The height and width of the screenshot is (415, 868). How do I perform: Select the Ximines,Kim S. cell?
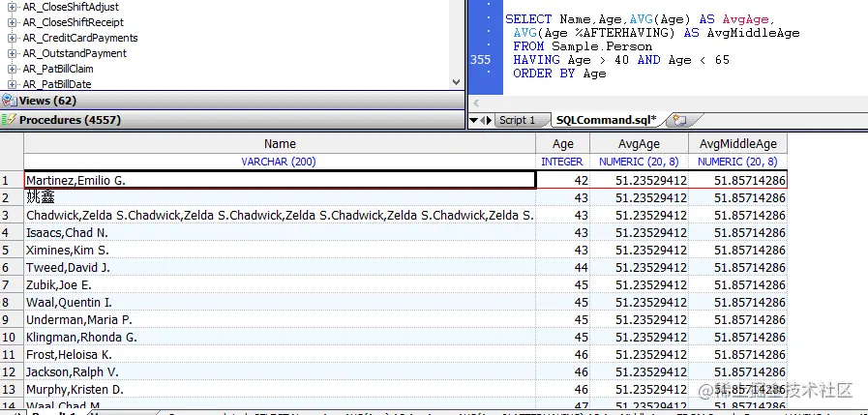(x=280, y=251)
